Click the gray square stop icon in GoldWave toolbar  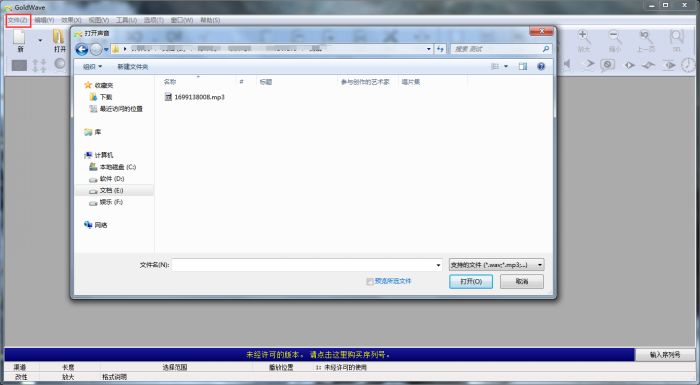point(19,66)
